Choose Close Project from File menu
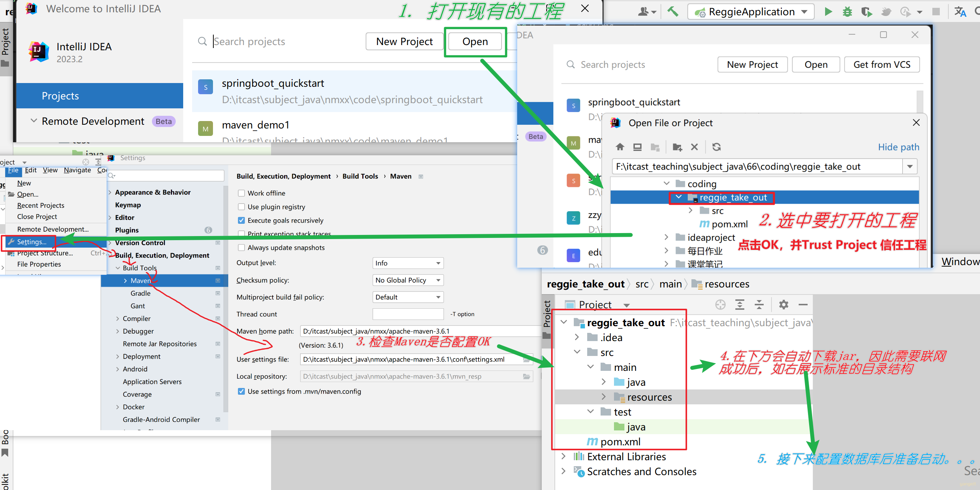 [x=37, y=216]
